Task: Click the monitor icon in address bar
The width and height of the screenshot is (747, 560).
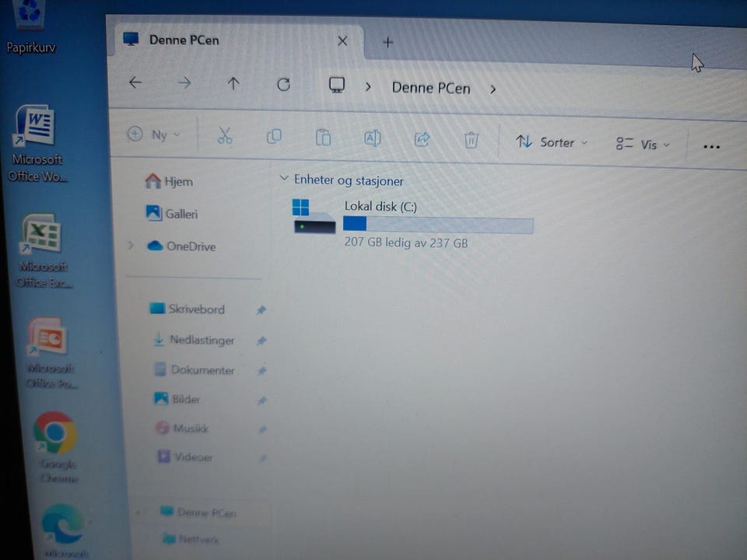Action: coord(337,86)
